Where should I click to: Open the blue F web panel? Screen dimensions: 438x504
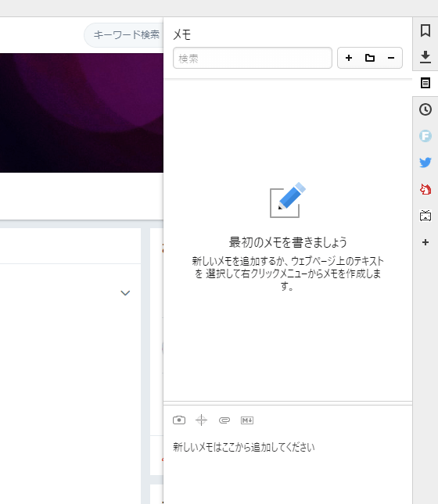point(425,136)
